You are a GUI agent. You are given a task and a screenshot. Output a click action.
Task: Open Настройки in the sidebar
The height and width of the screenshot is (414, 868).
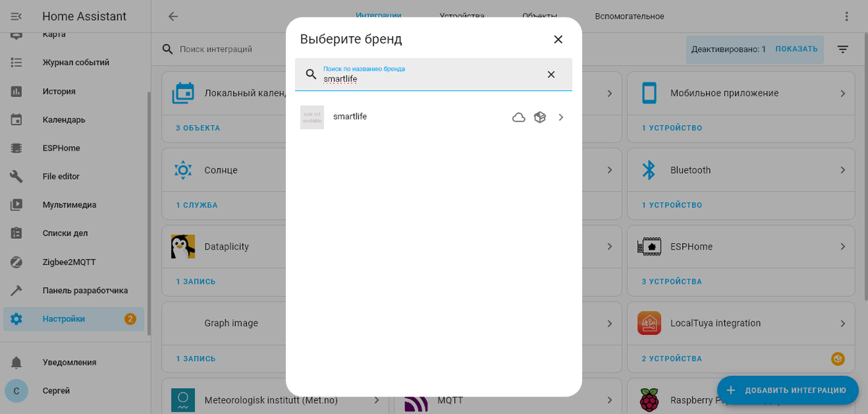(75, 318)
